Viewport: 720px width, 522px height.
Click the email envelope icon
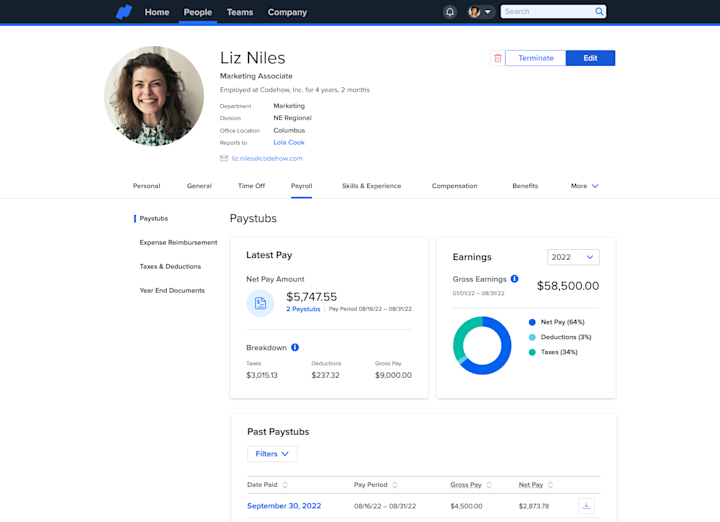coord(224,158)
